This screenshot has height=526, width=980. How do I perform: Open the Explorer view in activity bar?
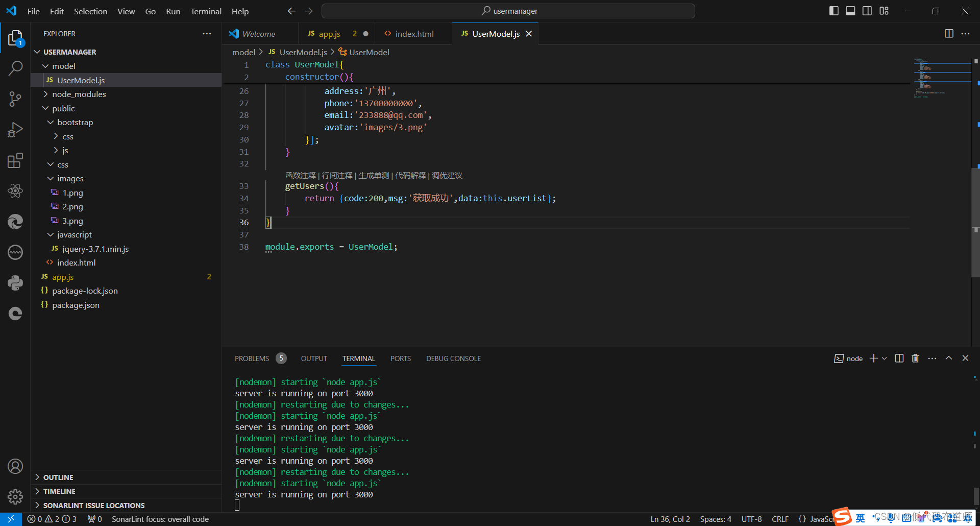point(15,38)
